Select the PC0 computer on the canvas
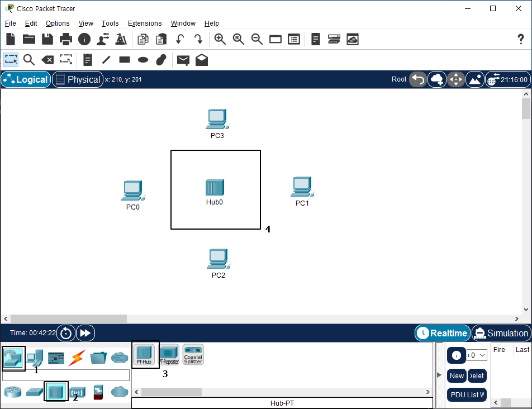 (x=133, y=191)
